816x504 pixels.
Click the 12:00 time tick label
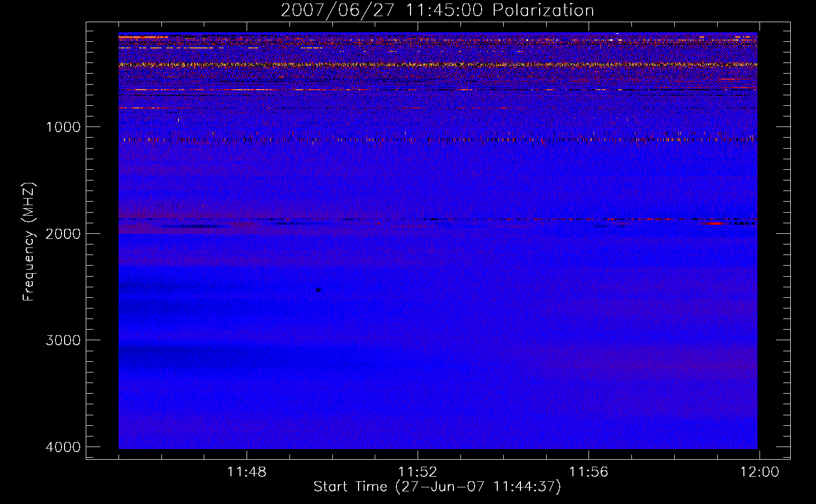760,472
